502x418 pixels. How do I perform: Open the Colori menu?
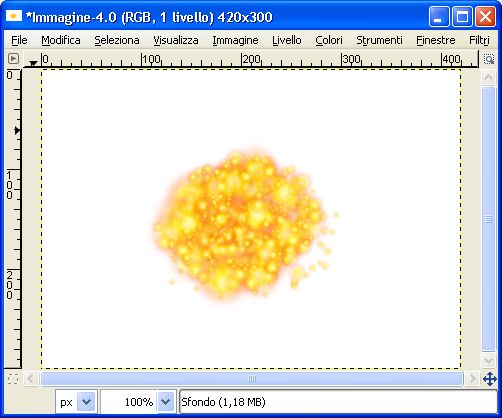(329, 40)
